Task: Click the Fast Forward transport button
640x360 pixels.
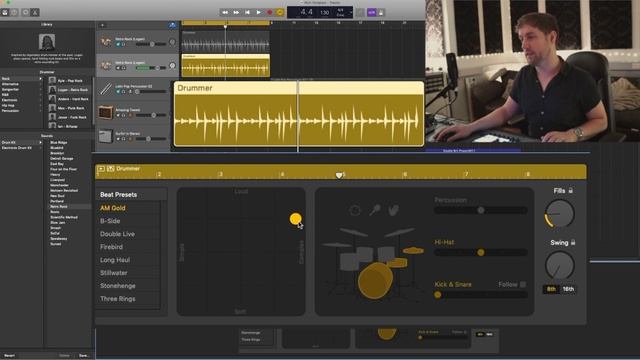Action: click(236, 12)
